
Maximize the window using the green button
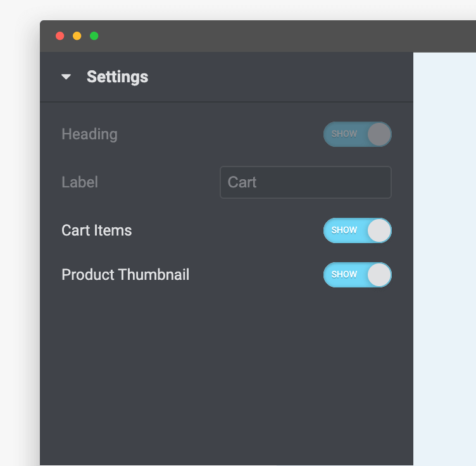pyautogui.click(x=94, y=36)
